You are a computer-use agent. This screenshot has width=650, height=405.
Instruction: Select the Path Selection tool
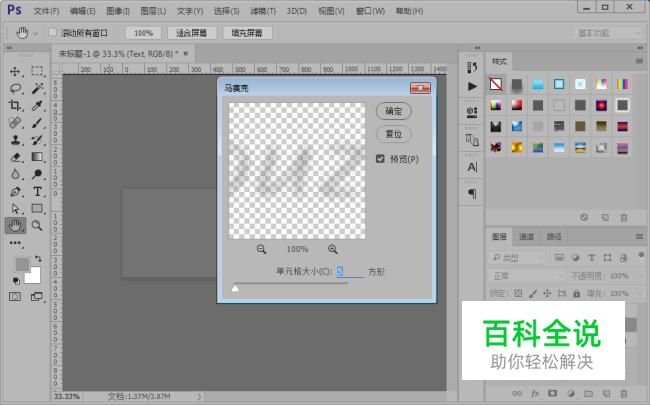tap(15, 209)
